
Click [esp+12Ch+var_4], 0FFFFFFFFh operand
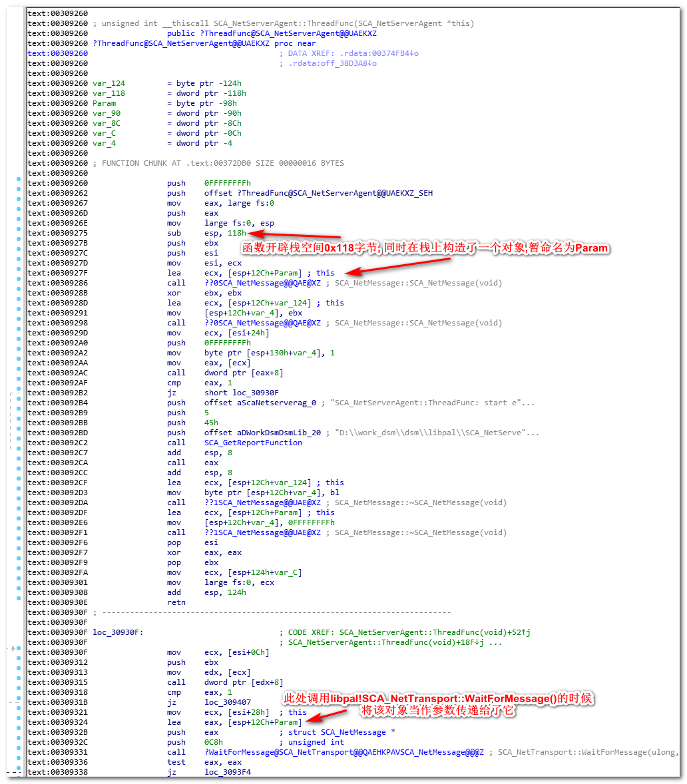coord(270,524)
